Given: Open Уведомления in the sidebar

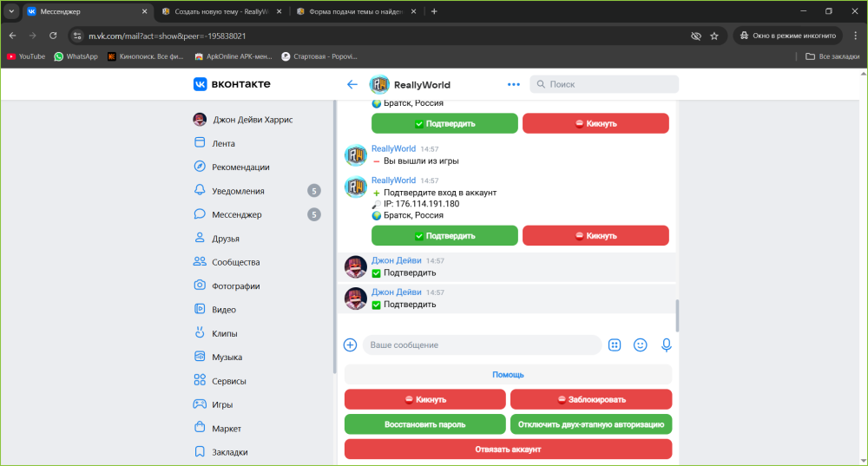Looking at the screenshot, I should tap(238, 191).
